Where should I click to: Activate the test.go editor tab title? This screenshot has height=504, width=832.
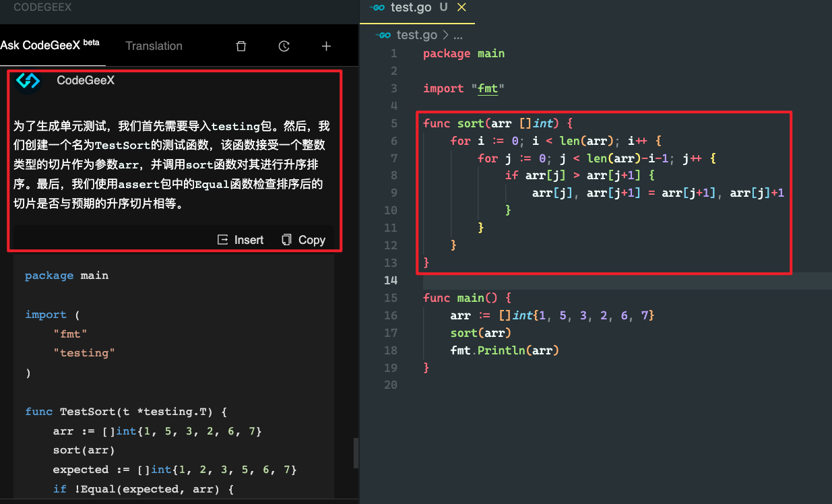click(411, 7)
